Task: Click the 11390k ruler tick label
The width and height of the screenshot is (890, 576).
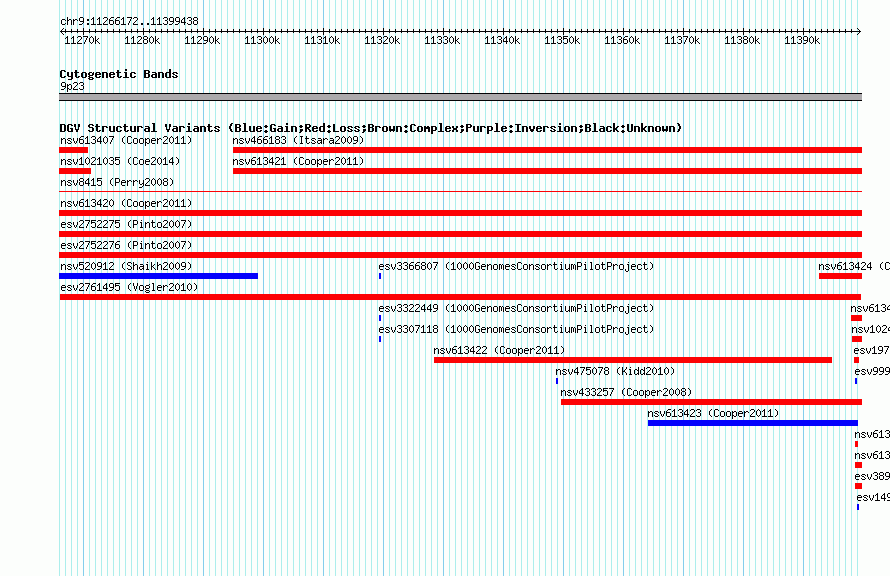Action: point(802,40)
